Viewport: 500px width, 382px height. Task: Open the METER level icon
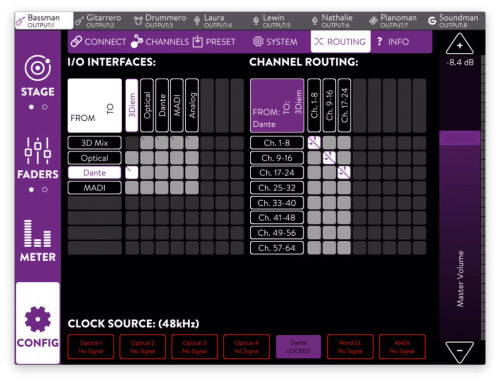(x=37, y=233)
